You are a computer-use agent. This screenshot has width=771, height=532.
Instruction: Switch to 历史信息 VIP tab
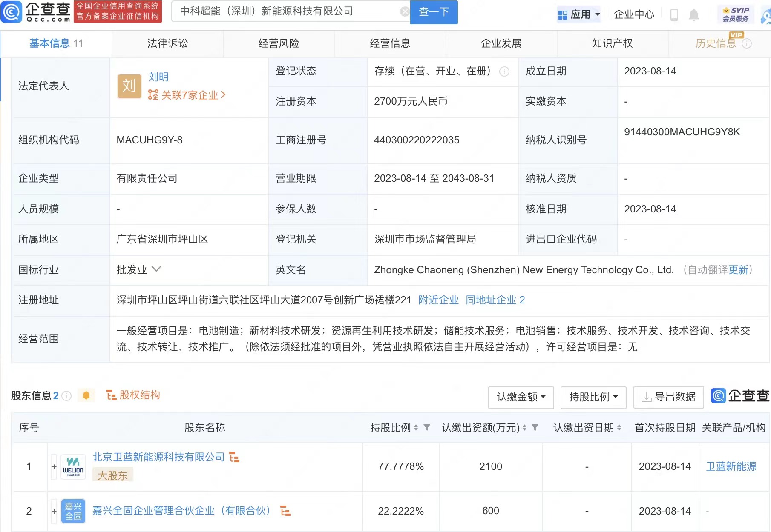tap(716, 43)
